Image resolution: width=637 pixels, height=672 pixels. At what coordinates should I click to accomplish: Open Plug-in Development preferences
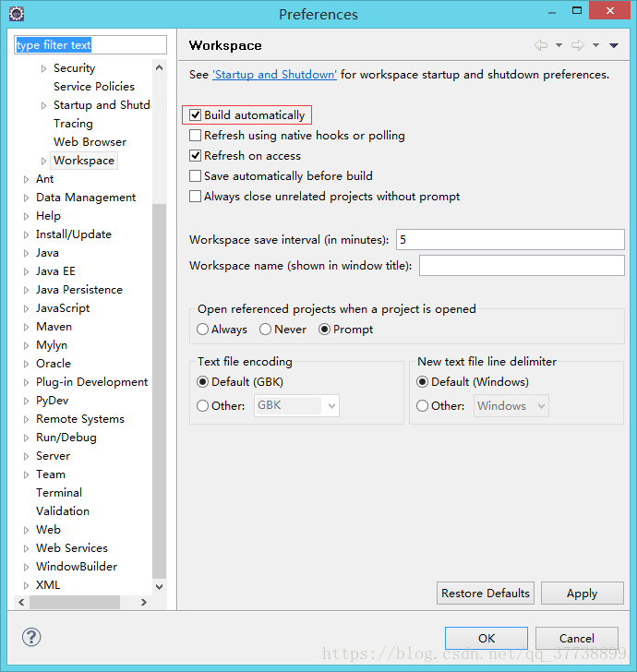coord(91,382)
